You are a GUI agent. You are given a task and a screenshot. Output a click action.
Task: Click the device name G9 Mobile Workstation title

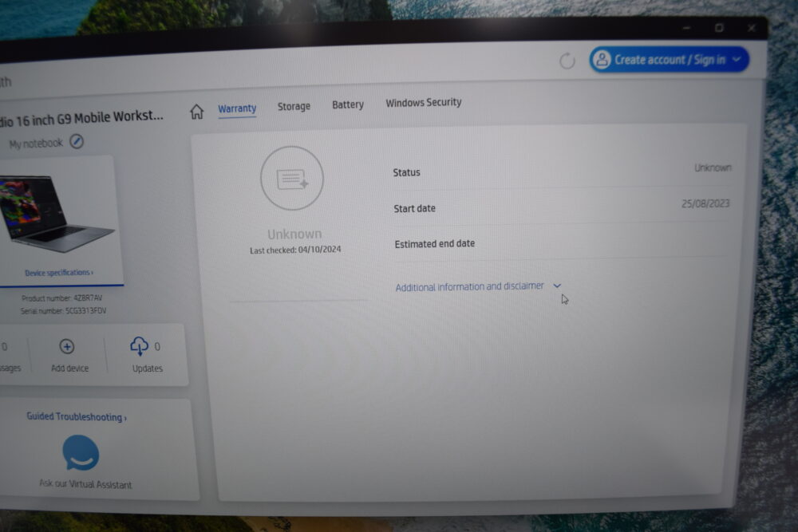pos(81,118)
